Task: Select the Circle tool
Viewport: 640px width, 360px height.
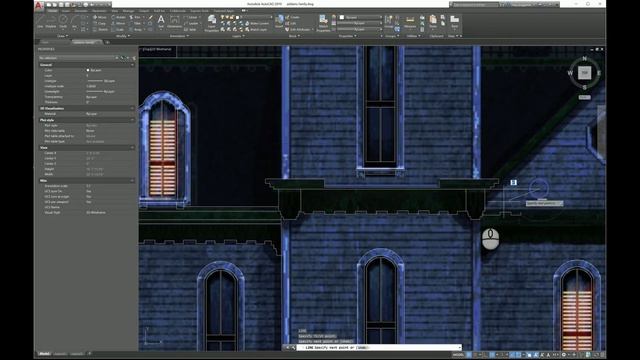Action: (x=63, y=21)
